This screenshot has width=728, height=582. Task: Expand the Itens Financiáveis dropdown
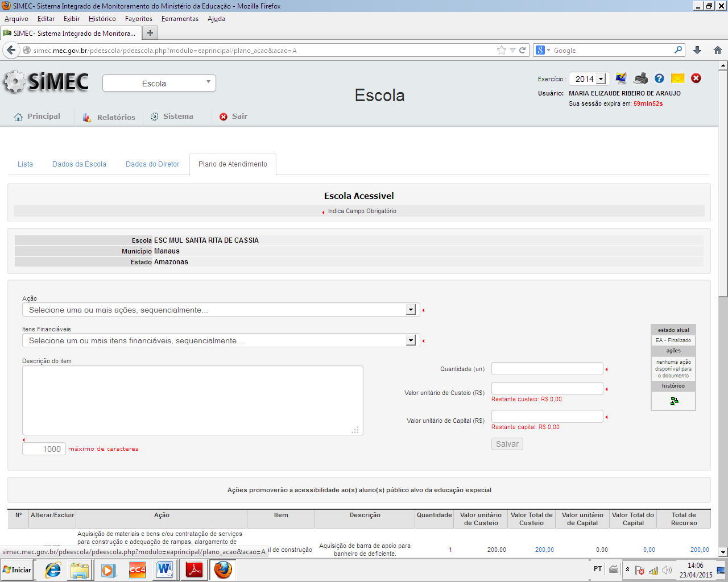[x=221, y=340]
